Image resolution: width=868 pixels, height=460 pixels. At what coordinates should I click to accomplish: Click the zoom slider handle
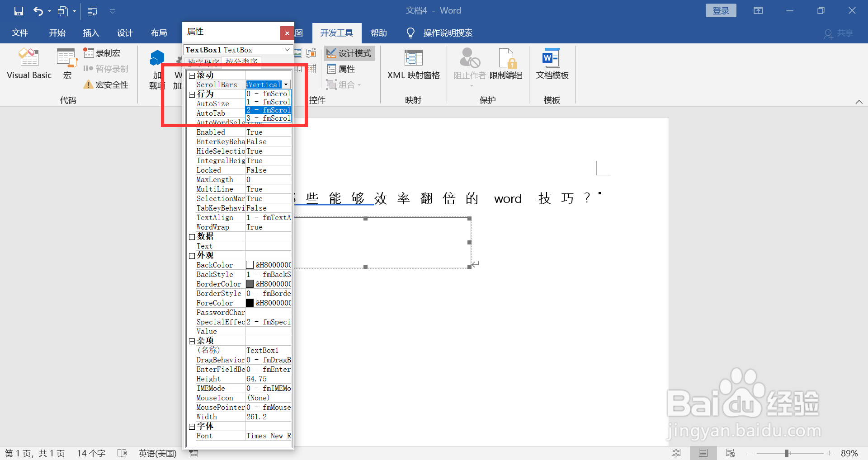coord(787,453)
